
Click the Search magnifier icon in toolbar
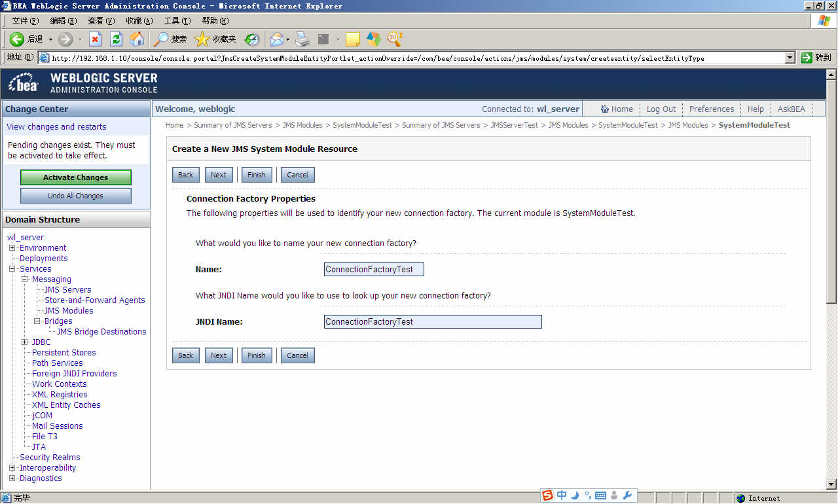[x=161, y=39]
